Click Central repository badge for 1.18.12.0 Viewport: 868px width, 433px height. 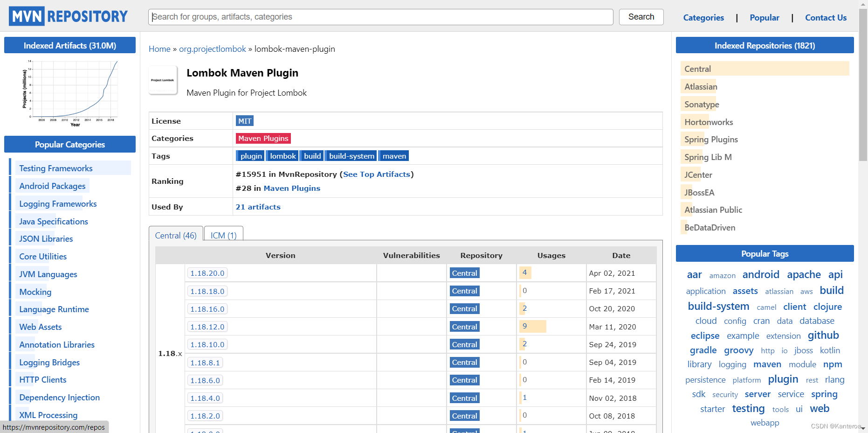tap(464, 327)
